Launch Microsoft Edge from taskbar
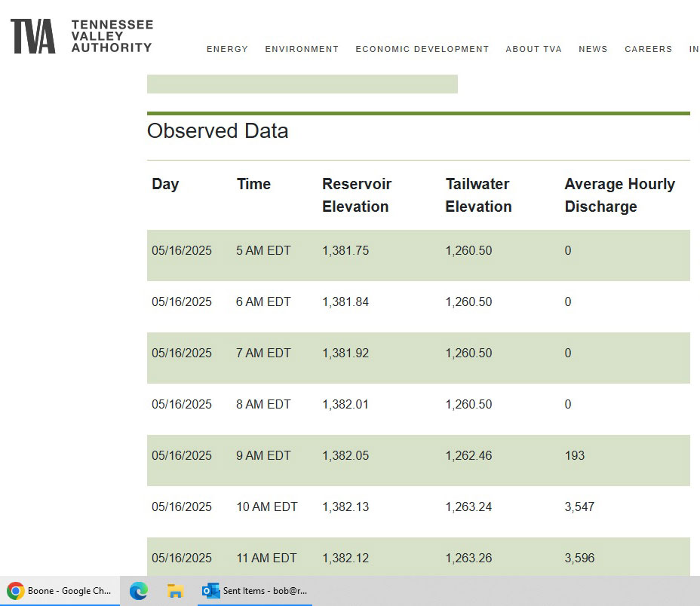This screenshot has width=700, height=606. click(x=138, y=591)
